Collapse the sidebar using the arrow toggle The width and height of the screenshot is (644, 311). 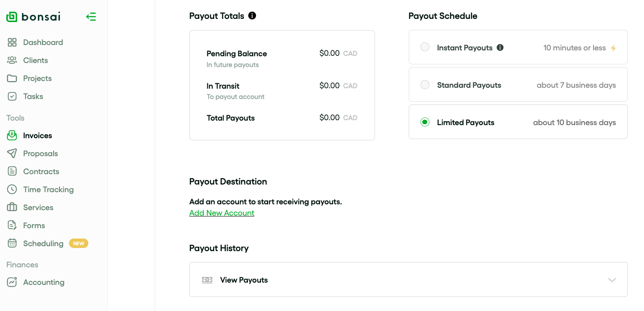click(91, 16)
